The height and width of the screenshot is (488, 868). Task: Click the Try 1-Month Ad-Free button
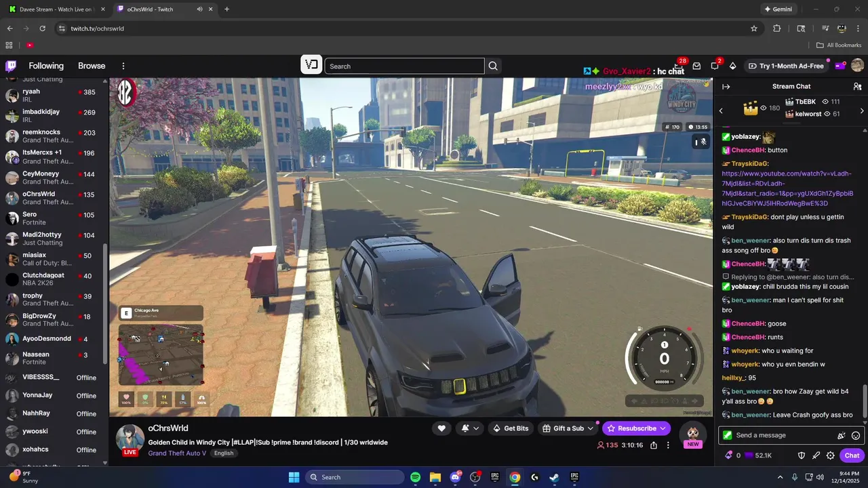(785, 66)
